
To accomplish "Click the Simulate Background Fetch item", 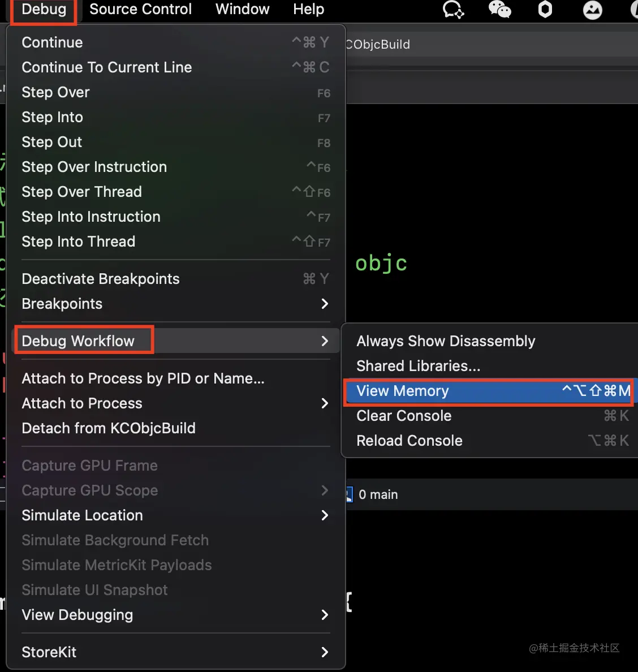I will (x=176, y=540).
